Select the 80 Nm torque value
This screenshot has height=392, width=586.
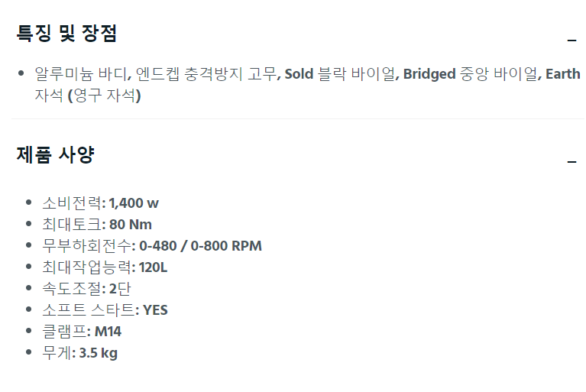(131, 225)
